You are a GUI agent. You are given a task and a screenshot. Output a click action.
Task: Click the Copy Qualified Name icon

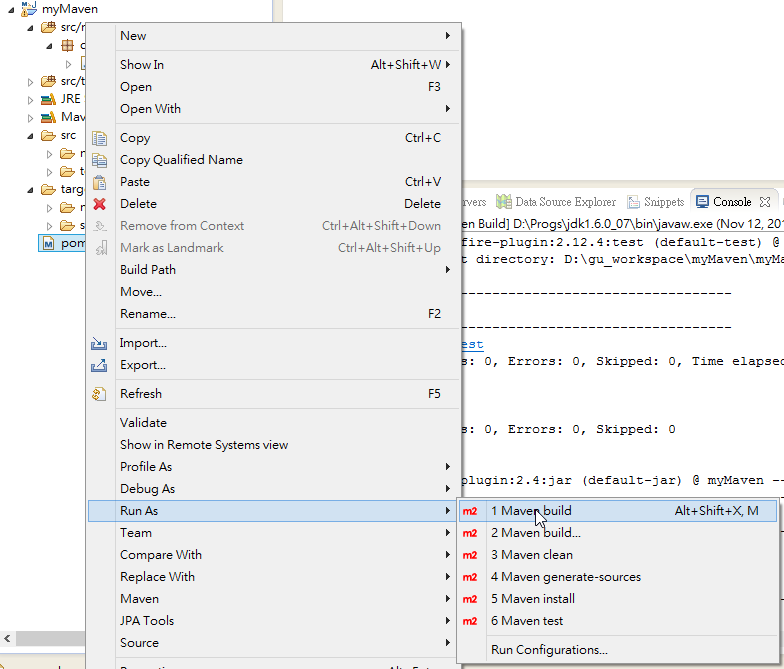[x=100, y=160]
